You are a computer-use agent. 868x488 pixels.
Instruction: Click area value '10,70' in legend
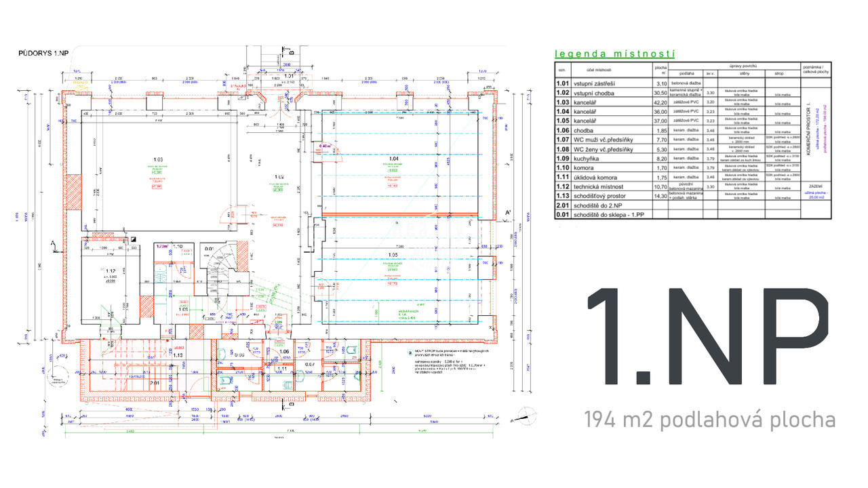coord(660,186)
